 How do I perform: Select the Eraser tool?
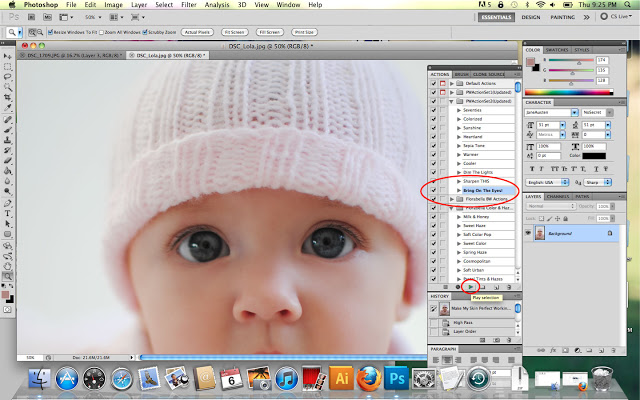[7, 161]
